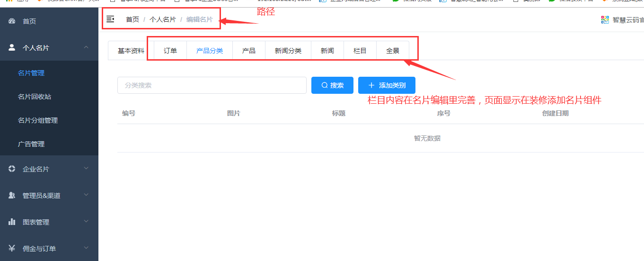This screenshot has width=644, height=261.
Task: Open 名片回收站 in the sidebar
Action: [x=35, y=97]
